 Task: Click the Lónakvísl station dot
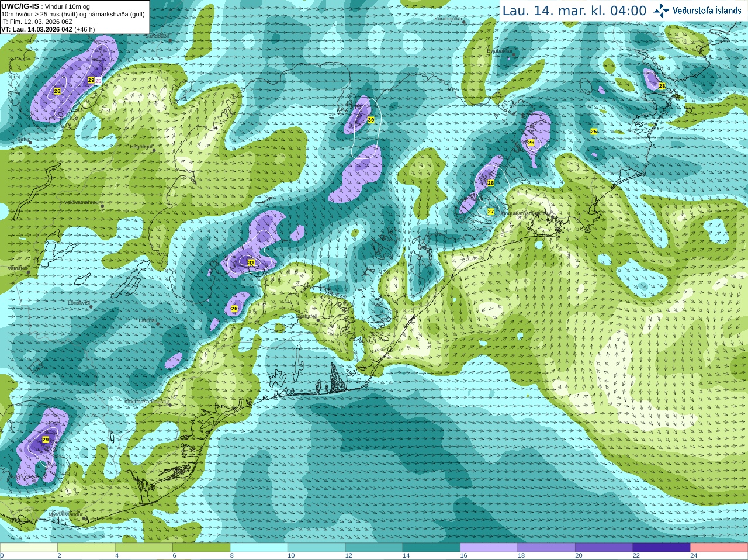pos(91,306)
